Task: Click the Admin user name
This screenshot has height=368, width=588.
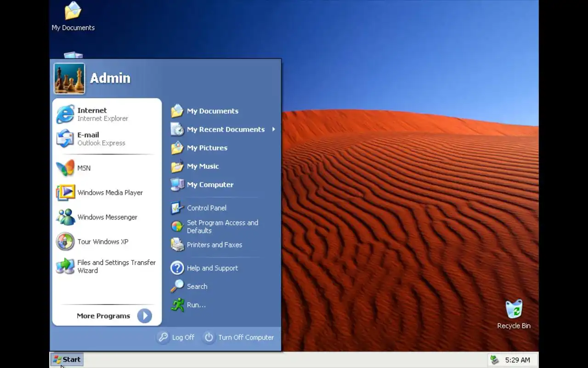Action: click(110, 78)
